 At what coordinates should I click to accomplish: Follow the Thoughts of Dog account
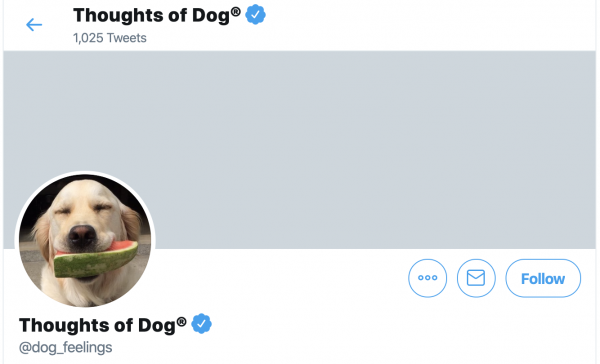543,278
